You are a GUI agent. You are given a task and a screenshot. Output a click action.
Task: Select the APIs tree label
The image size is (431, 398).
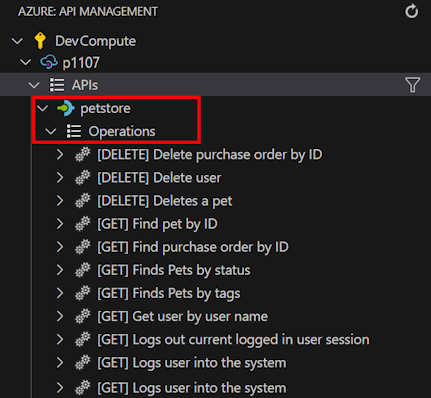pos(85,85)
